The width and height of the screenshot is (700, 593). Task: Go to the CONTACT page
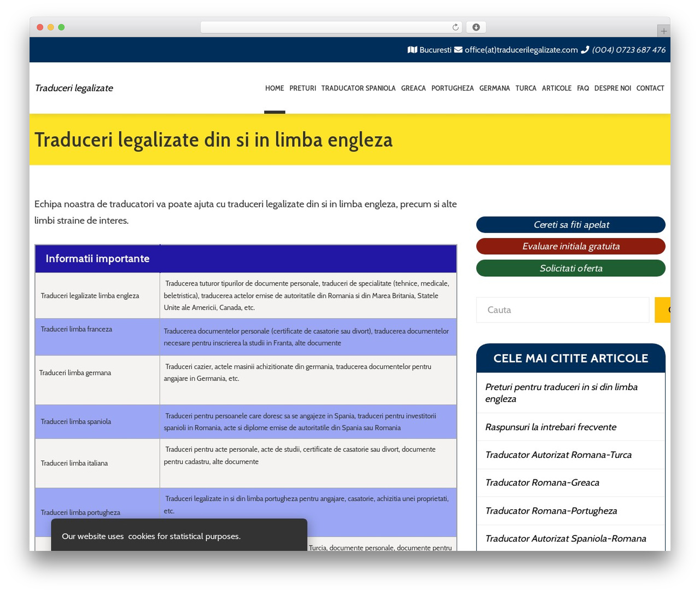click(650, 88)
